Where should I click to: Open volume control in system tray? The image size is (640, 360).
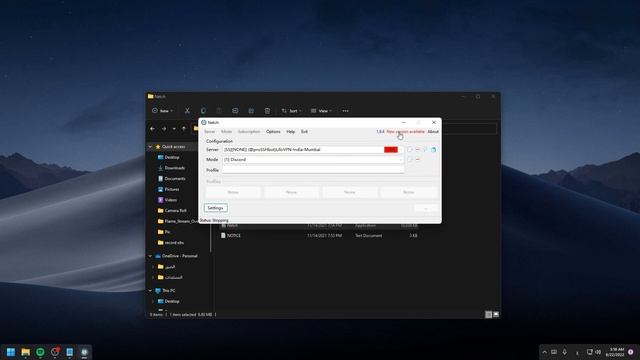tap(598, 352)
